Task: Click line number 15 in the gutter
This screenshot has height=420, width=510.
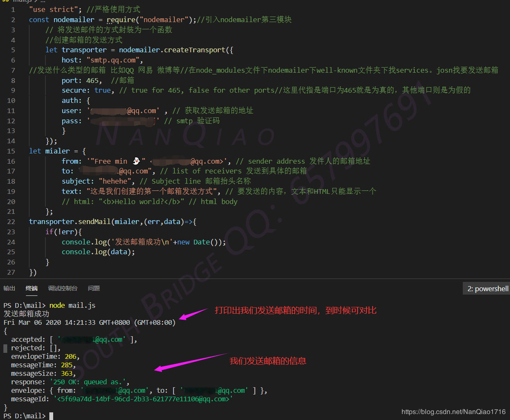Action: point(11,151)
